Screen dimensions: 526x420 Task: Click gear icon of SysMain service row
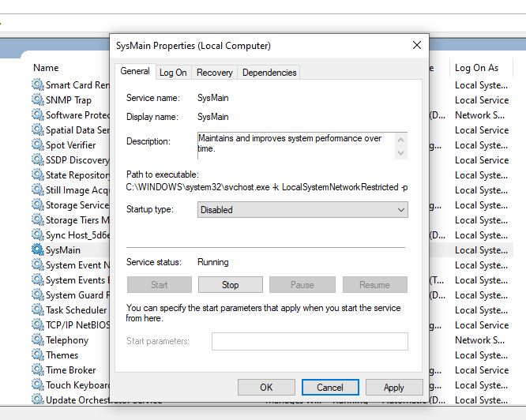tap(38, 250)
